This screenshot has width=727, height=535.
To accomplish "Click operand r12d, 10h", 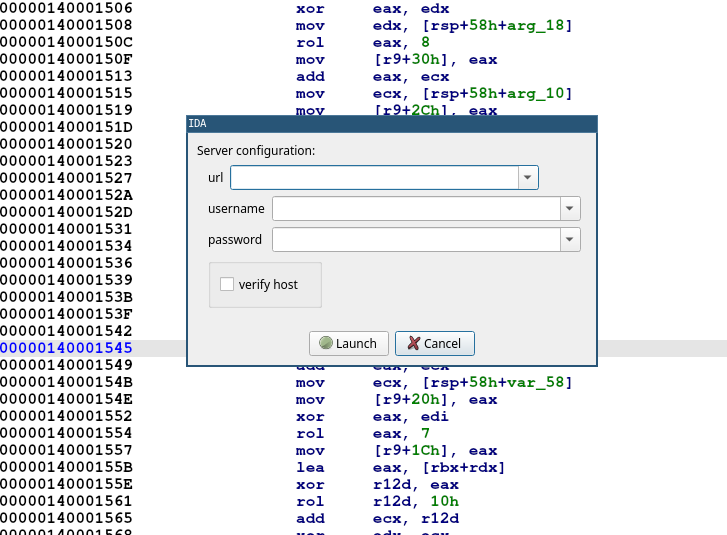I will tap(416, 502).
